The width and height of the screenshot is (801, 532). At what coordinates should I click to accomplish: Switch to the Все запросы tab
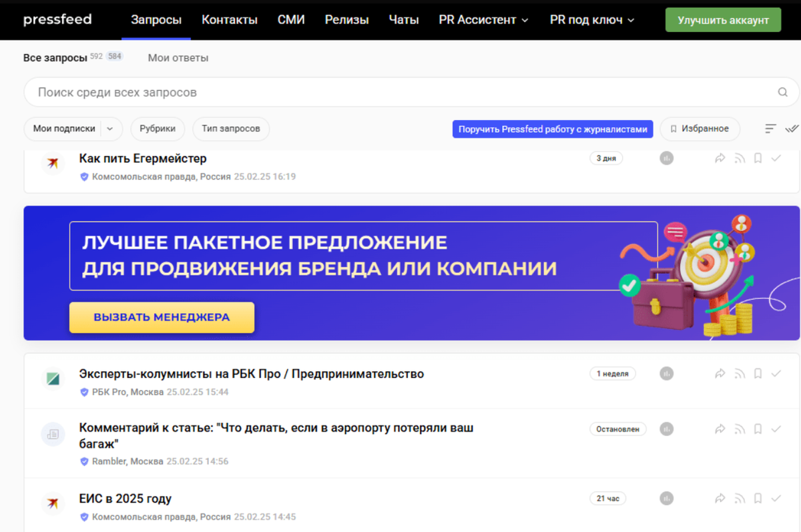pyautogui.click(x=55, y=58)
